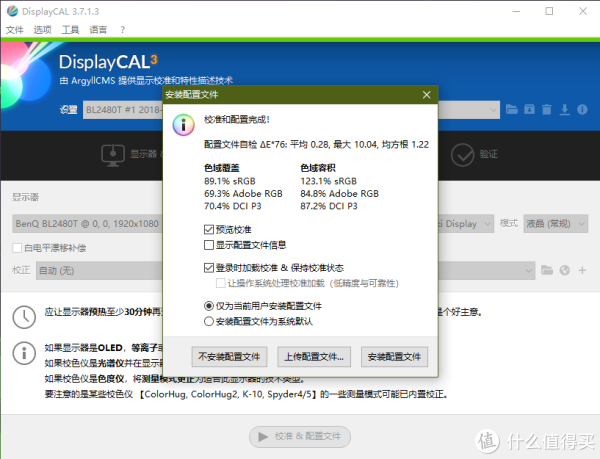Click the save settings disk icon

(529, 110)
